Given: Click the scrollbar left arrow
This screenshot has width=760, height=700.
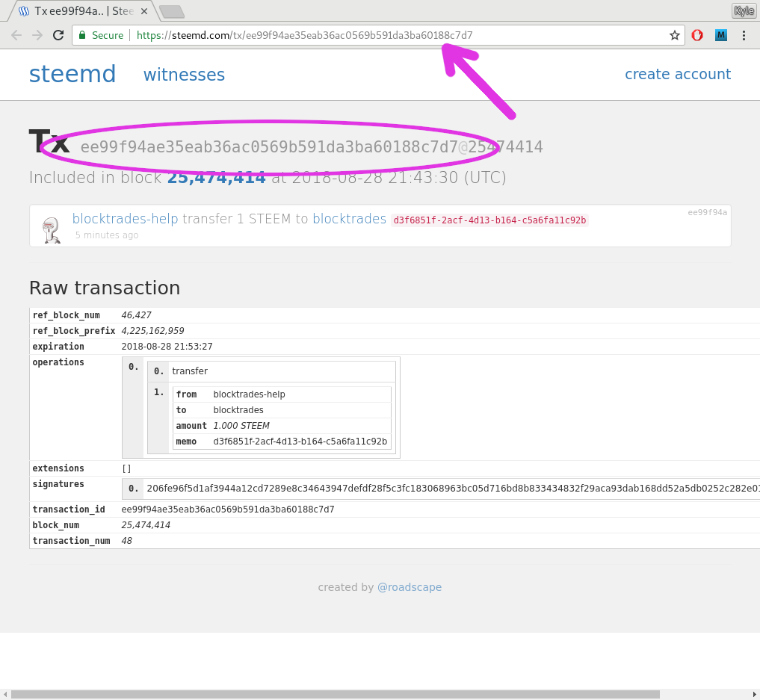Looking at the screenshot, I should point(4,695).
